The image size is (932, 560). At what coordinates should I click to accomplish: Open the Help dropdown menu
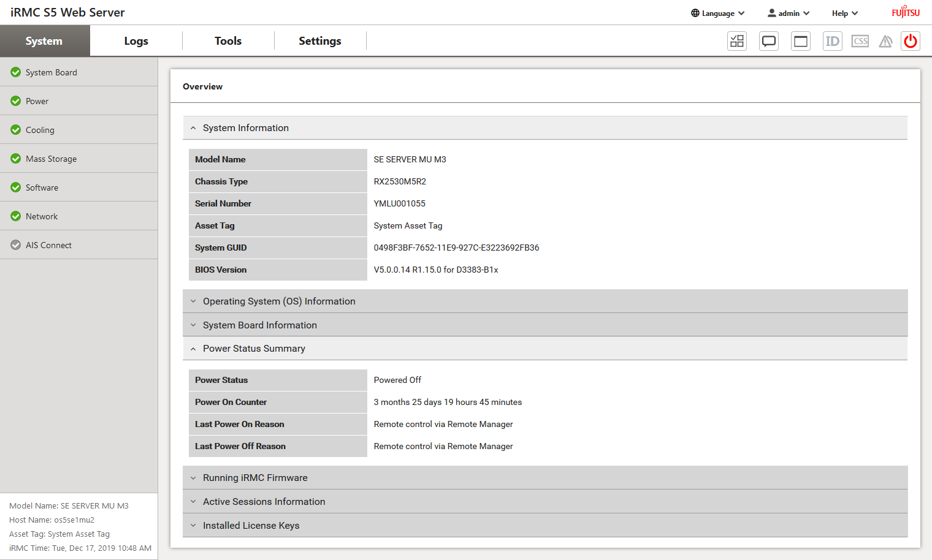point(844,13)
